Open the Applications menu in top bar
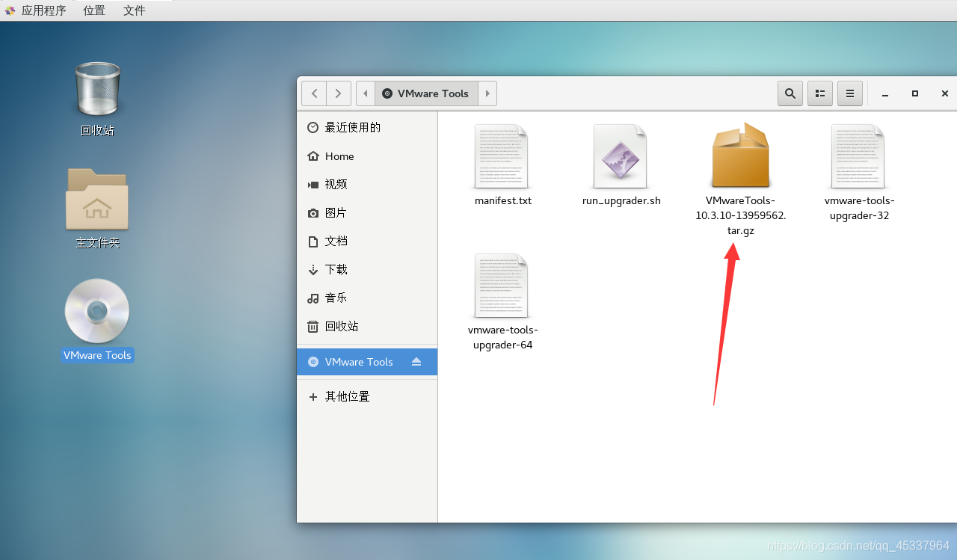 point(43,10)
